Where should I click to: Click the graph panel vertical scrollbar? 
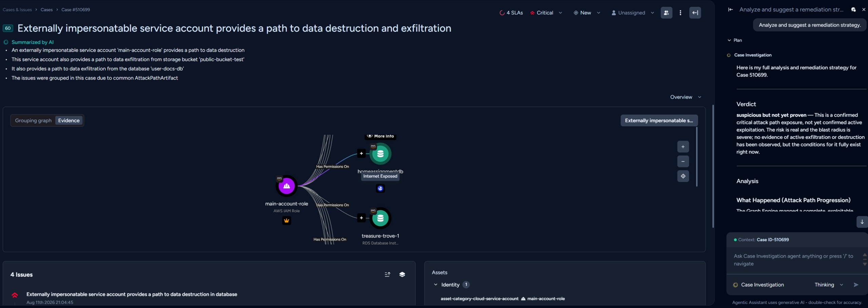(696, 157)
